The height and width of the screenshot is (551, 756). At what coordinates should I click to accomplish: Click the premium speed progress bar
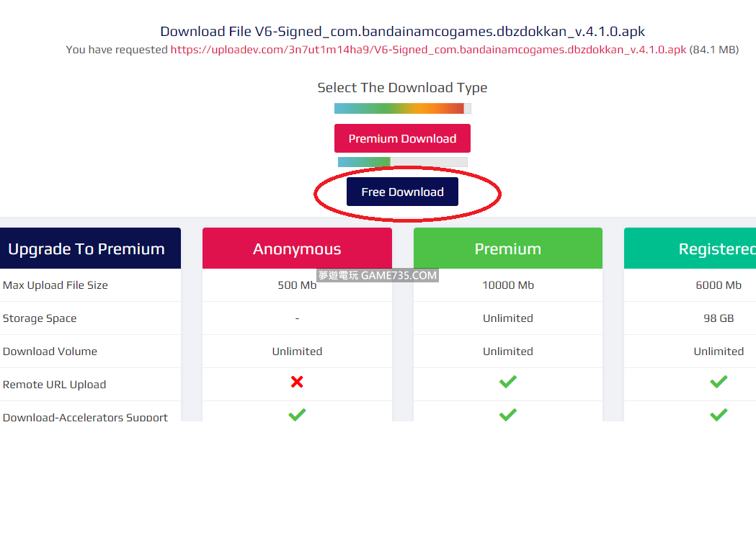[x=402, y=108]
